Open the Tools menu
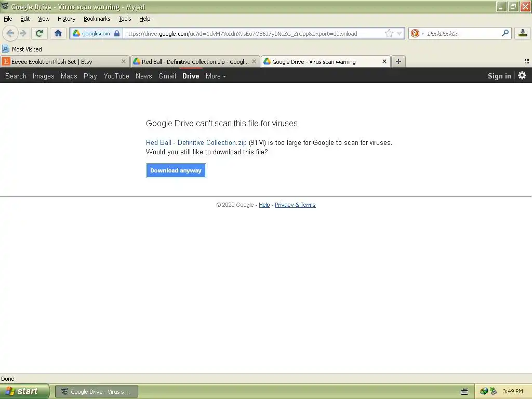 [125, 19]
